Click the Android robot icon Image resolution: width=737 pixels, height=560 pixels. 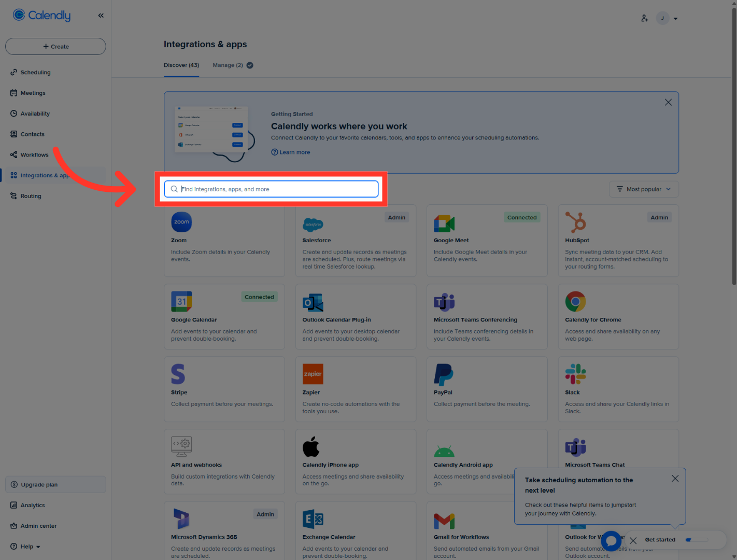tap(444, 451)
